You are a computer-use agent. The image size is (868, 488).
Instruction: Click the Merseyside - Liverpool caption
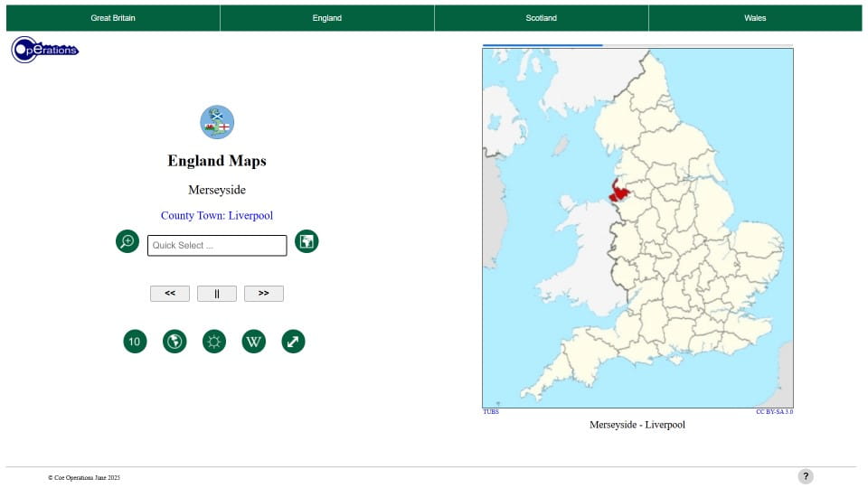pos(637,425)
